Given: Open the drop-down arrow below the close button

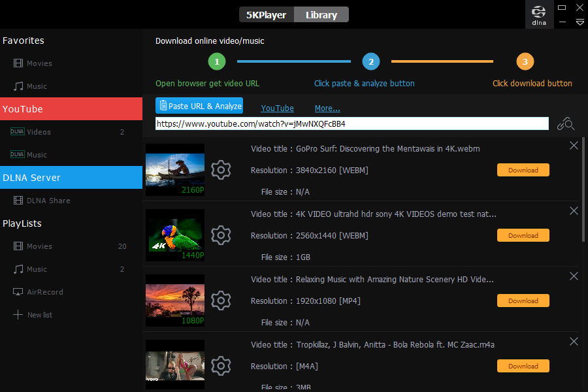Looking at the screenshot, I should tap(580, 22).
